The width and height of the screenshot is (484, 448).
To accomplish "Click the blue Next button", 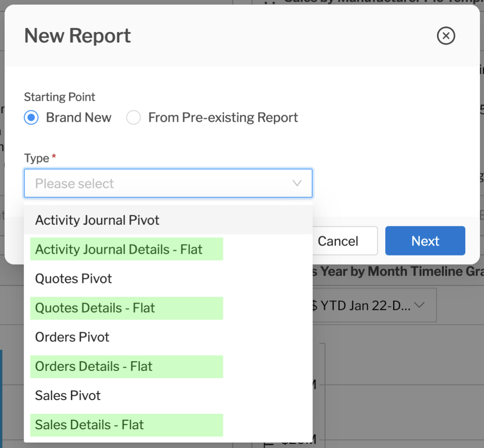I will pyautogui.click(x=425, y=241).
